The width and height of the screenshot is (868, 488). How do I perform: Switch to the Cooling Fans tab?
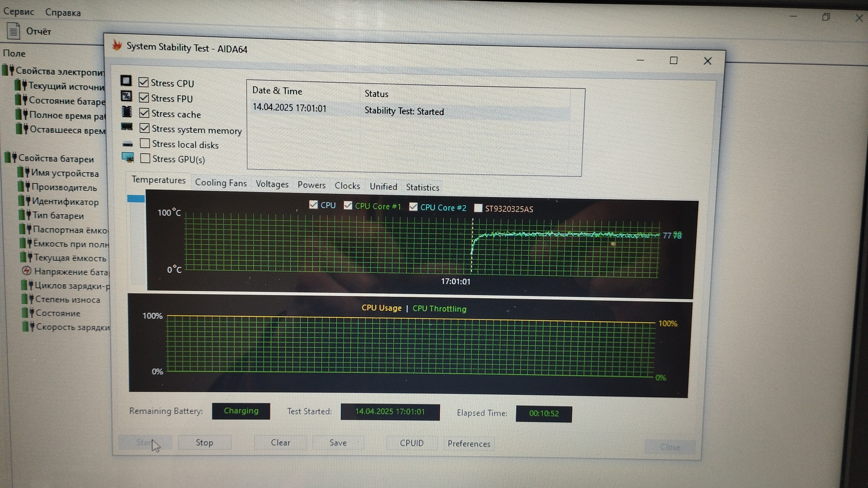tap(221, 183)
